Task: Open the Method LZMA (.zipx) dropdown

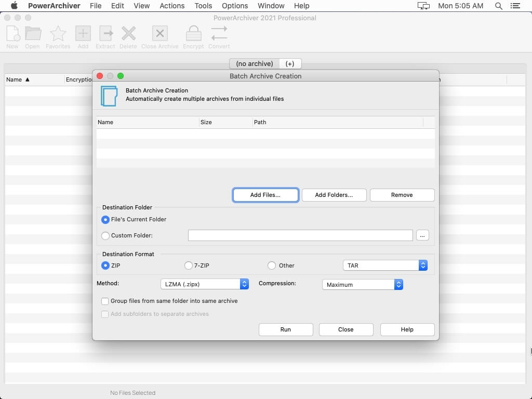Action: pos(205,284)
